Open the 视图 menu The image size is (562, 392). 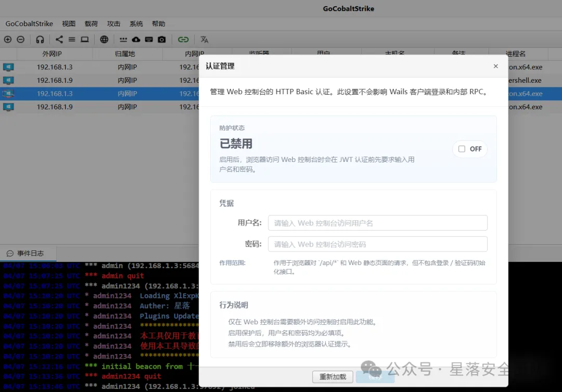pos(69,23)
